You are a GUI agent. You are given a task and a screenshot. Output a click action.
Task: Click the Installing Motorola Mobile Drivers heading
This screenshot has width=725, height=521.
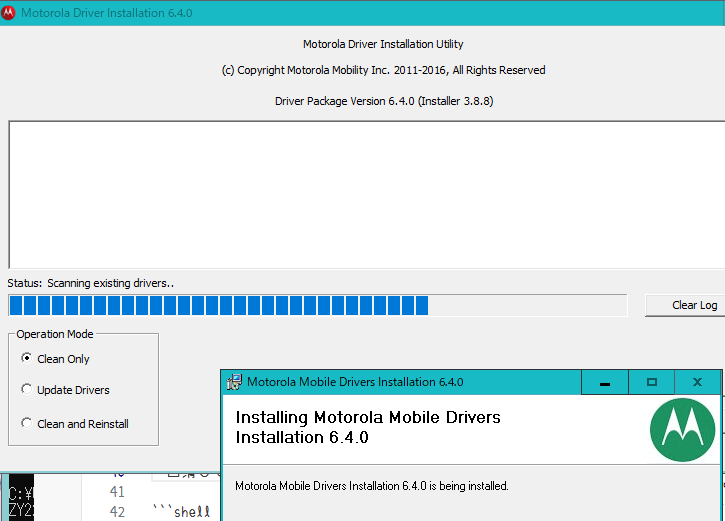[368, 427]
